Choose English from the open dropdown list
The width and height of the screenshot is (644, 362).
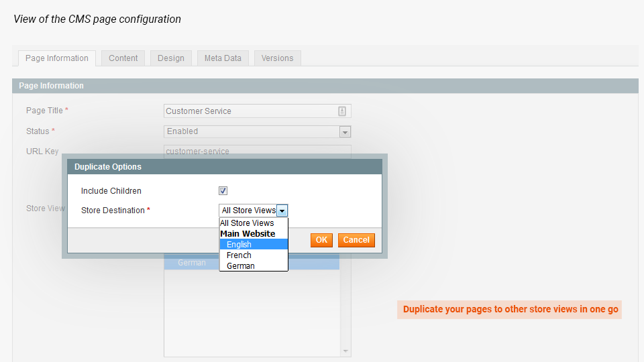pyautogui.click(x=239, y=245)
